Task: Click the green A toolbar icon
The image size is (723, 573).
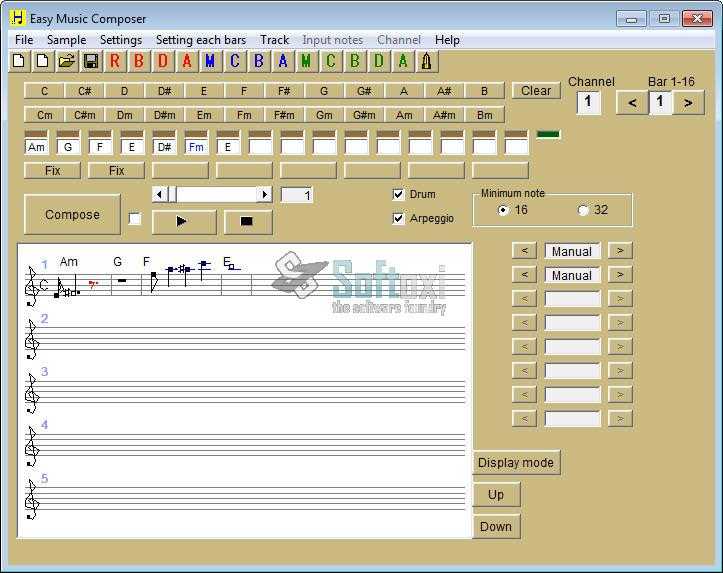Action: click(x=403, y=61)
